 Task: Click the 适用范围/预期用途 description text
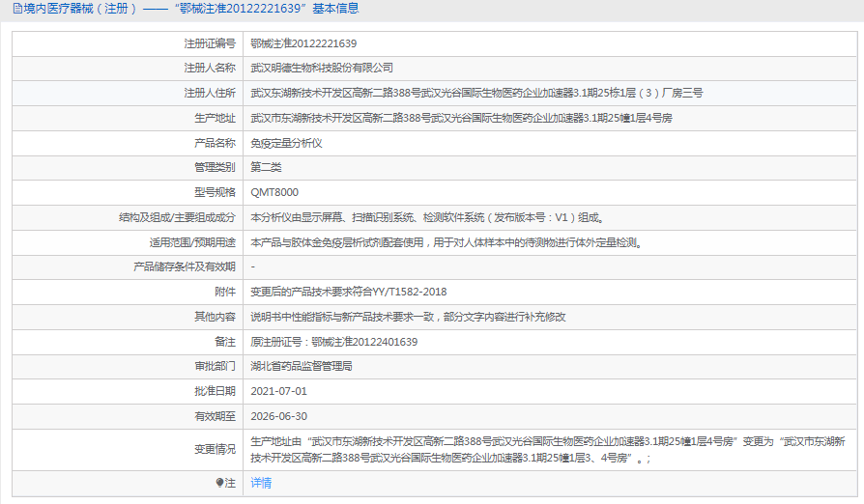point(447,242)
